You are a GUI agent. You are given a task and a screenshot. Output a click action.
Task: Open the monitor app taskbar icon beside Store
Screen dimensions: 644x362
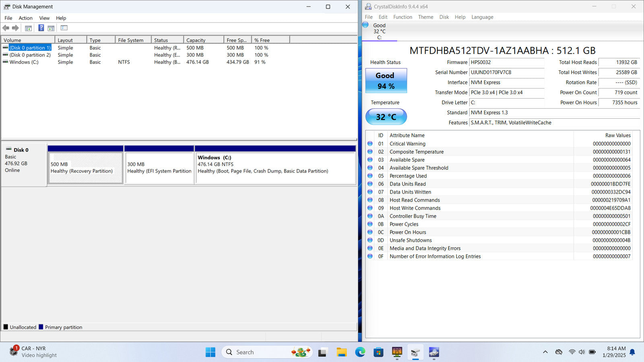397,352
